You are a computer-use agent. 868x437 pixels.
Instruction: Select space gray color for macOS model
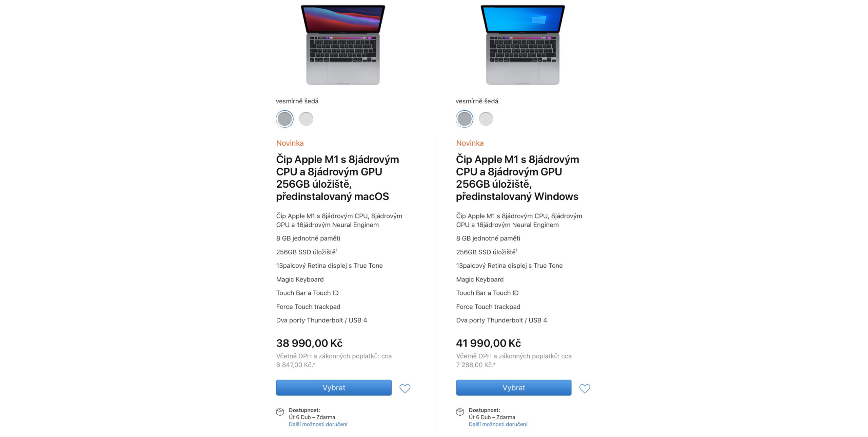click(x=284, y=119)
